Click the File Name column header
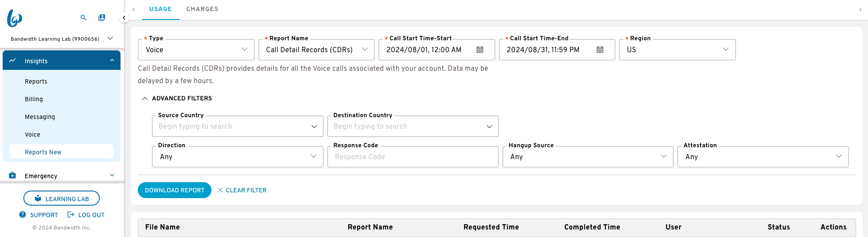This screenshot has height=237, width=868. pyautogui.click(x=162, y=227)
